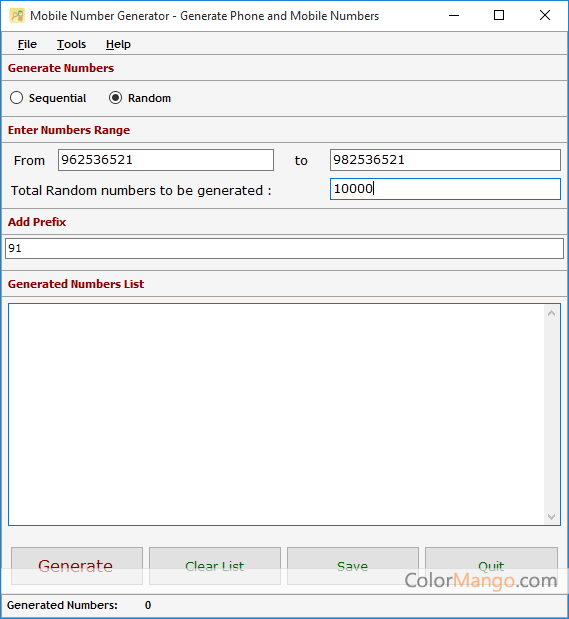Click the Generate button

click(77, 566)
